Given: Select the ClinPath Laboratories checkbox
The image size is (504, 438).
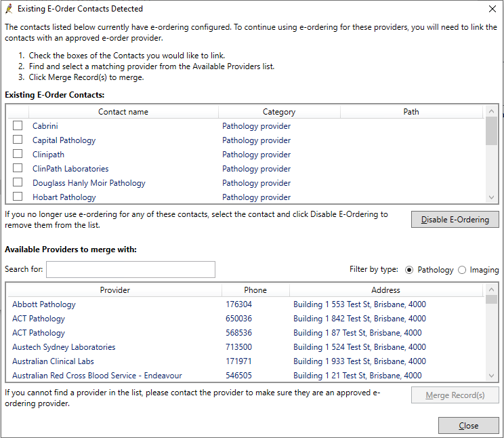Looking at the screenshot, I should 18,168.
